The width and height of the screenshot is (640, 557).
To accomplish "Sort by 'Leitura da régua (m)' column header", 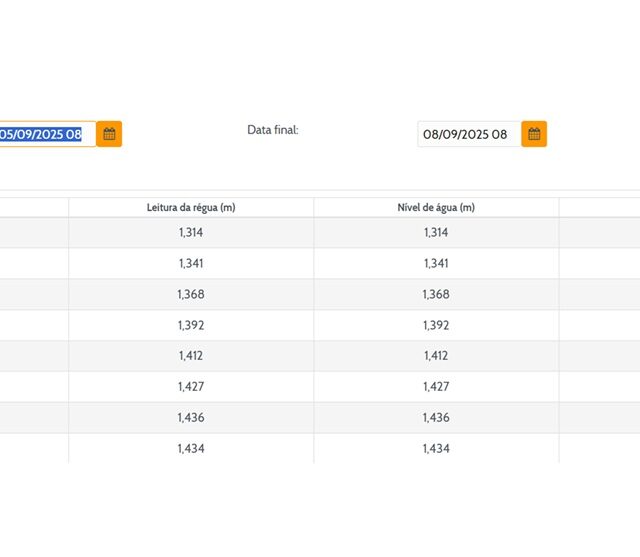I will tap(191, 207).
